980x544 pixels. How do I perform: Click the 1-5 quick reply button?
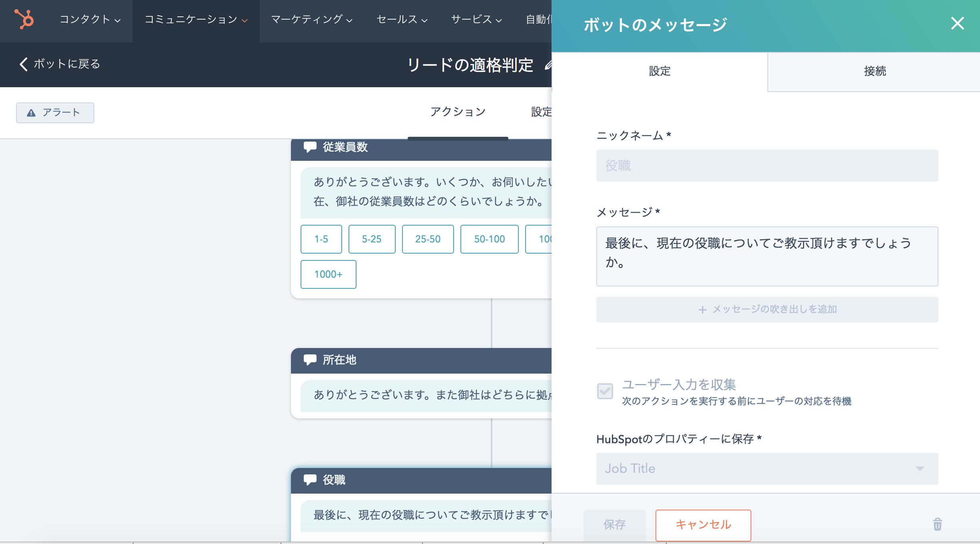point(321,239)
